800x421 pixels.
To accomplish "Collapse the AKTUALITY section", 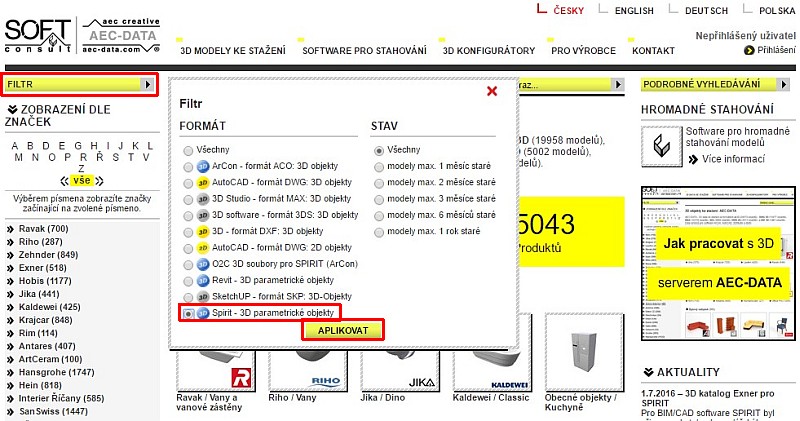I will (648, 372).
